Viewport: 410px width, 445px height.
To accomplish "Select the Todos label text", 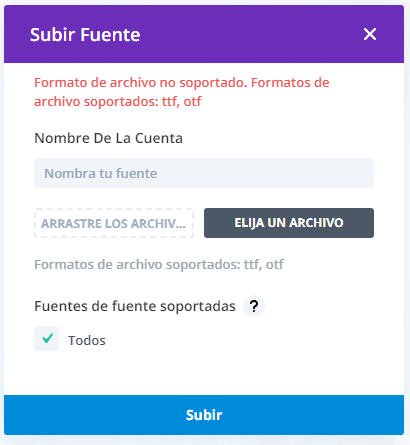I will click(x=87, y=340).
